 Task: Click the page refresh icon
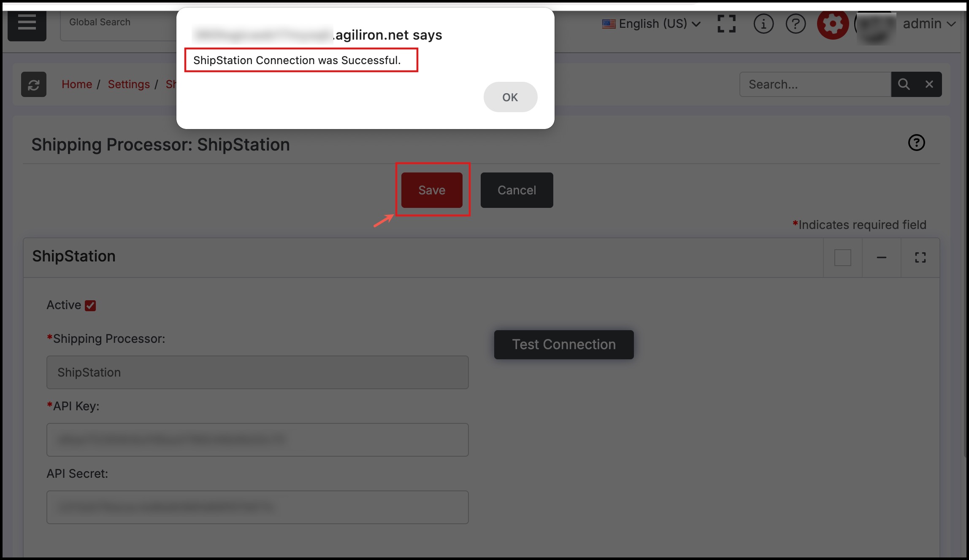click(34, 85)
